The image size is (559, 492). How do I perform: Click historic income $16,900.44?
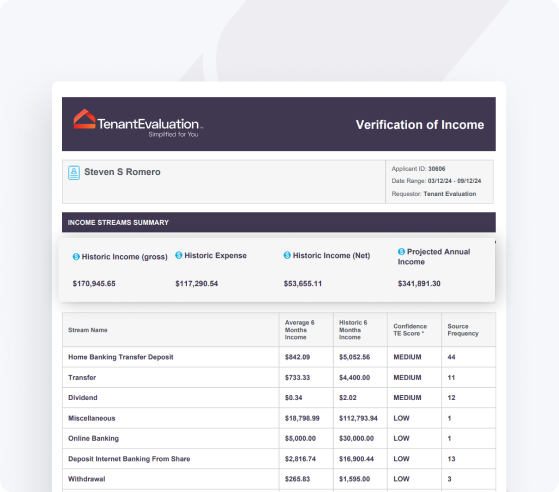356,459
